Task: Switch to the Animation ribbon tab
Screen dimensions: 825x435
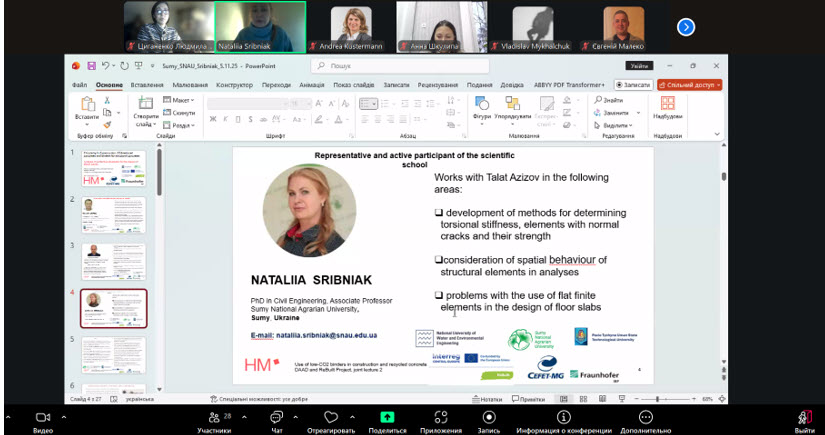Action: point(312,85)
